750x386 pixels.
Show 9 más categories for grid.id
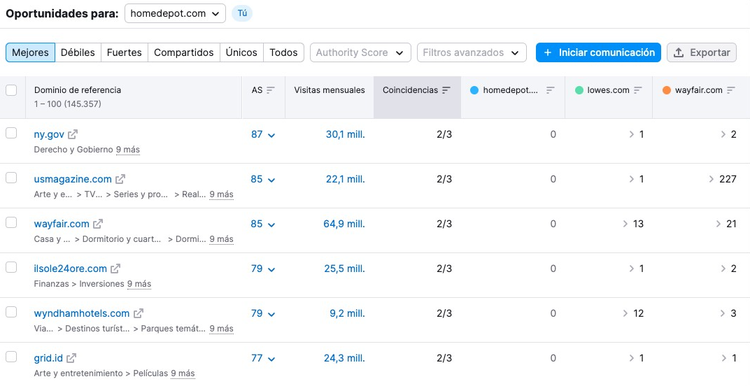[x=183, y=374]
